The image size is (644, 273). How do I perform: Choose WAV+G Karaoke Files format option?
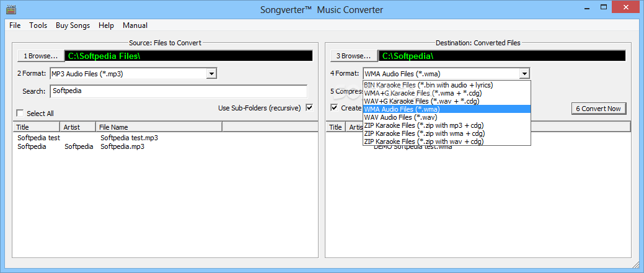pyautogui.click(x=447, y=101)
